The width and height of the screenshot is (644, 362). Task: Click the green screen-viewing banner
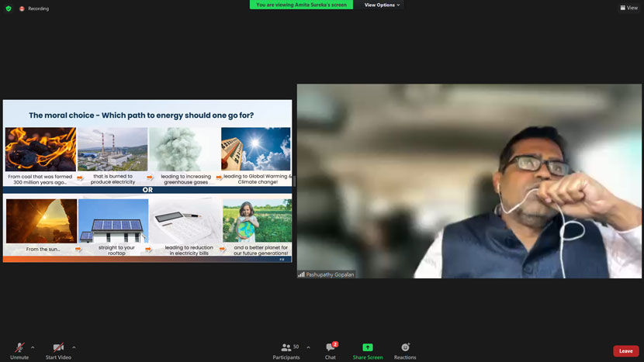[x=301, y=5]
